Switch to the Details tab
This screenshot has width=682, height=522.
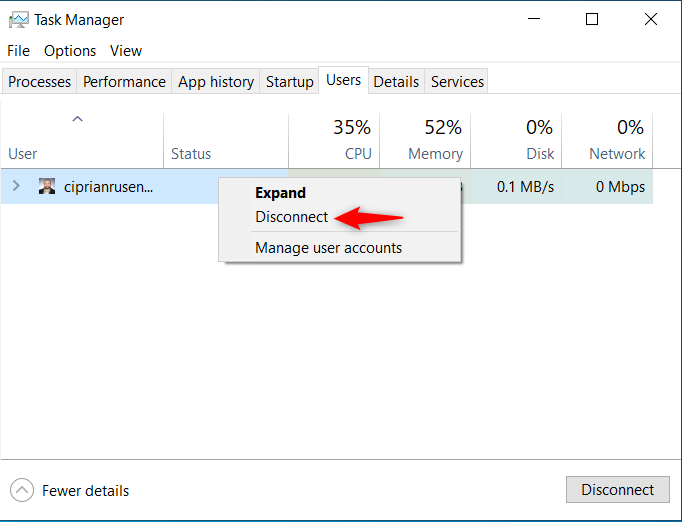point(396,81)
